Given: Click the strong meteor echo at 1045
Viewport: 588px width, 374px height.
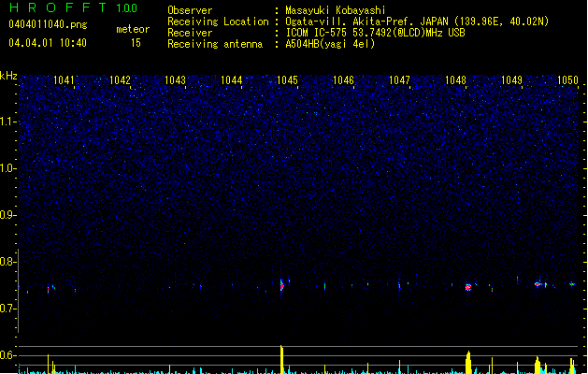Looking at the screenshot, I should coord(282,286).
